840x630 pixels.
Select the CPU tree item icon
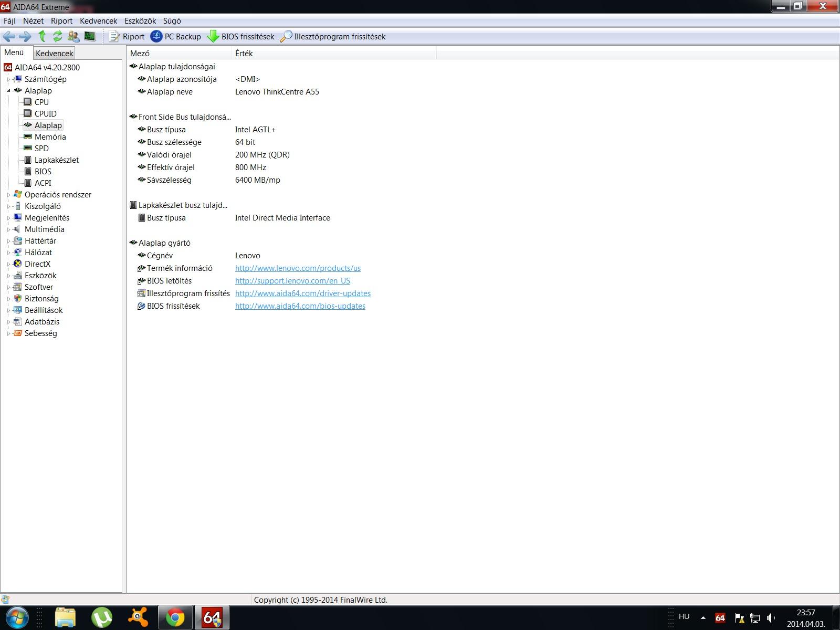[x=28, y=102]
